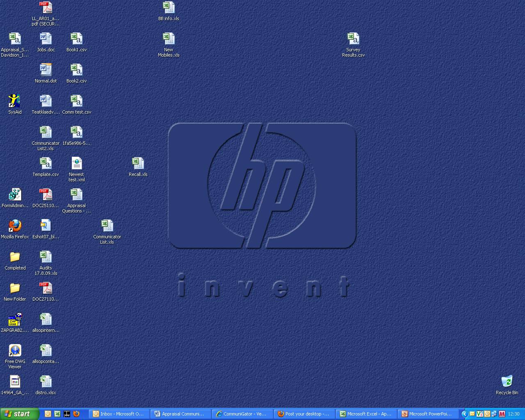Select Communicator List.xls desktop icon
The width and height of the screenshot is (525, 420).
107,232
